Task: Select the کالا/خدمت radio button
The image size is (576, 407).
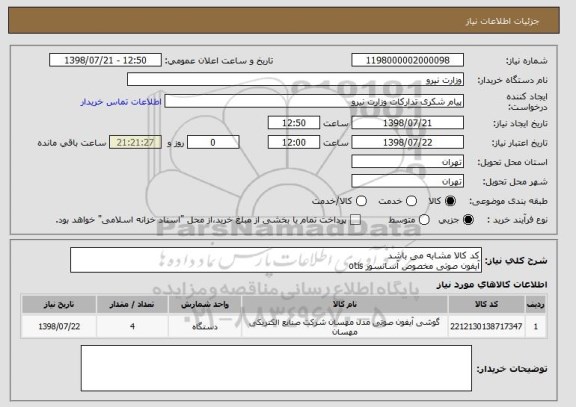Action: (x=361, y=201)
